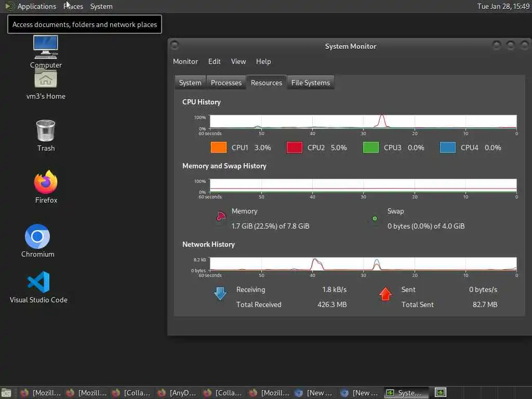Pick the blue CPU4 color swatch

447,148
